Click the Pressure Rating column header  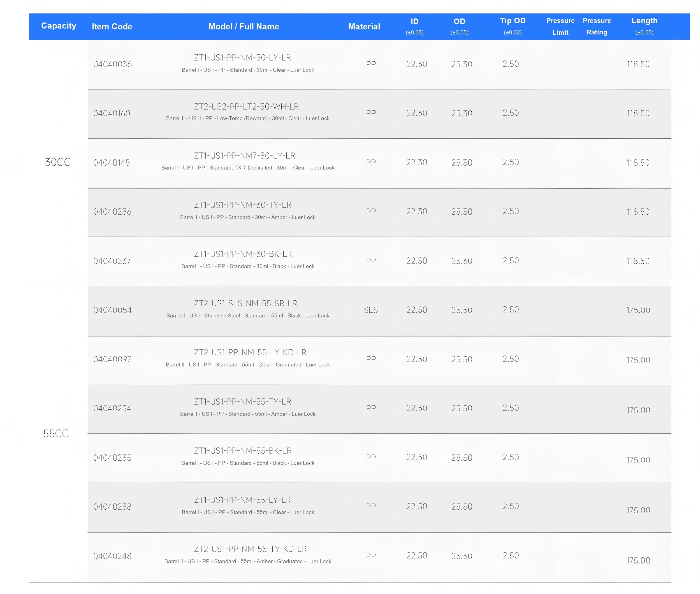pos(597,26)
